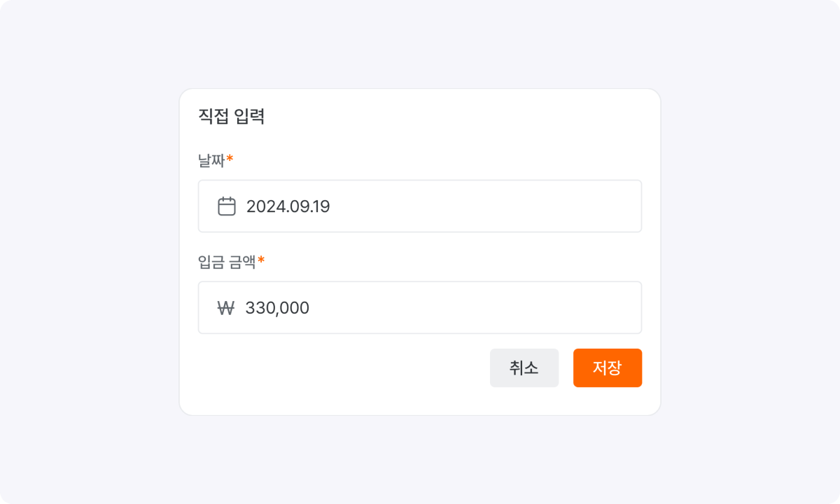Select the date input showing 2024.09.19
Image resolution: width=840 pixels, height=504 pixels.
coord(420,205)
